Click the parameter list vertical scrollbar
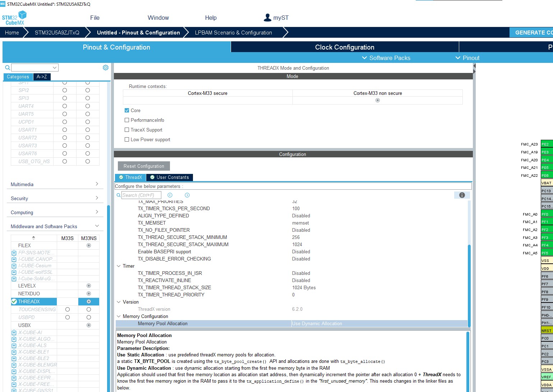 click(469, 286)
